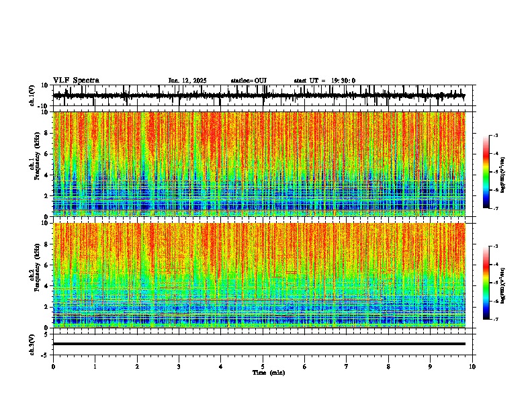Click time axis tick label "1"
This screenshot has width=532, height=411.
click(95, 367)
